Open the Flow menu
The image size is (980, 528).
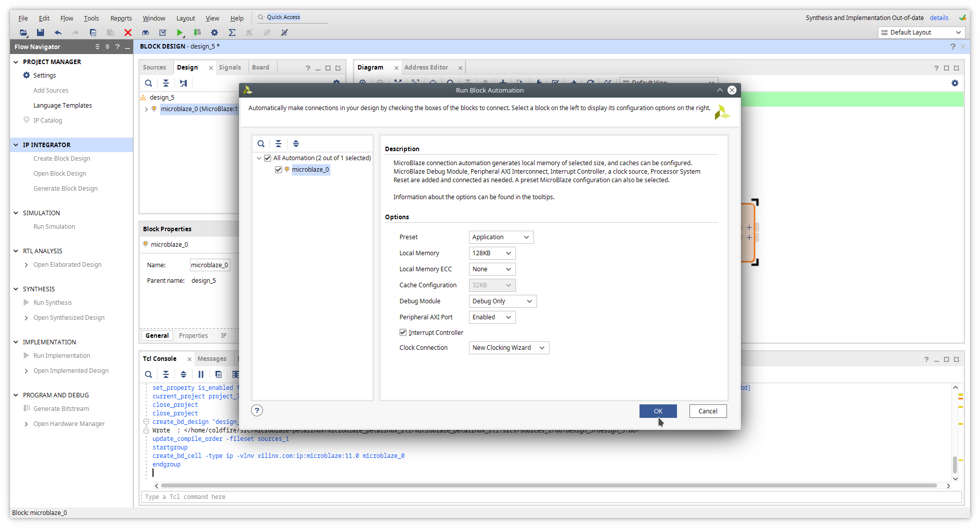(66, 18)
